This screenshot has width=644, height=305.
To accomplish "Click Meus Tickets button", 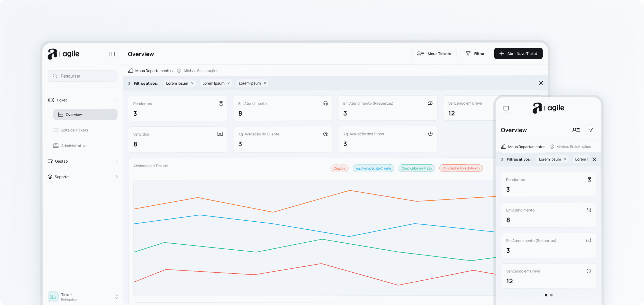I will [x=434, y=54].
